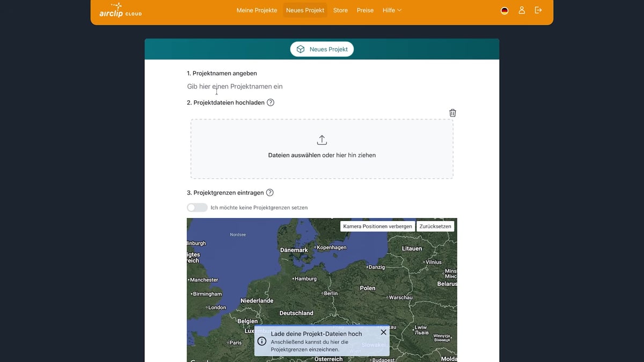Go to the Store page
Image resolution: width=644 pixels, height=362 pixels.
(340, 10)
